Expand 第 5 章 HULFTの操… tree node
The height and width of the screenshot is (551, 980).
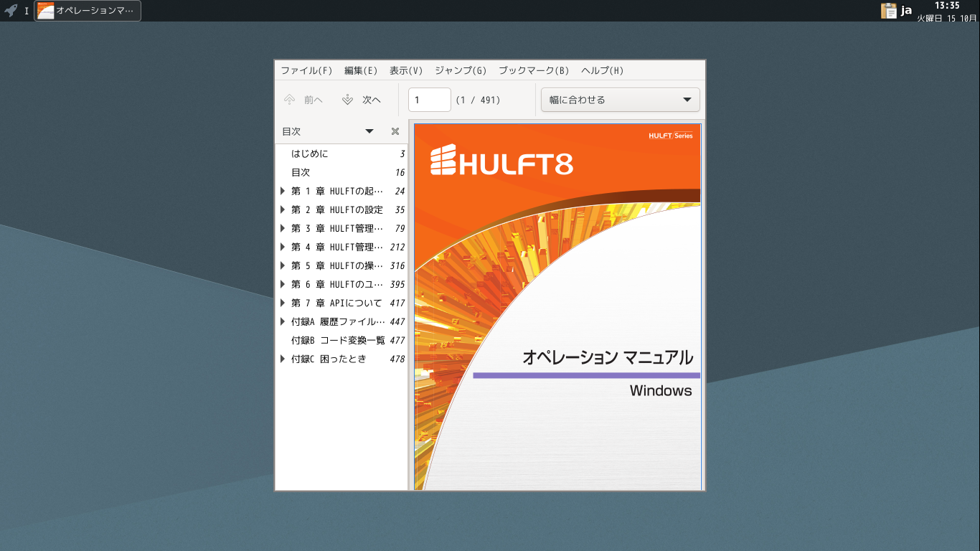click(x=283, y=265)
